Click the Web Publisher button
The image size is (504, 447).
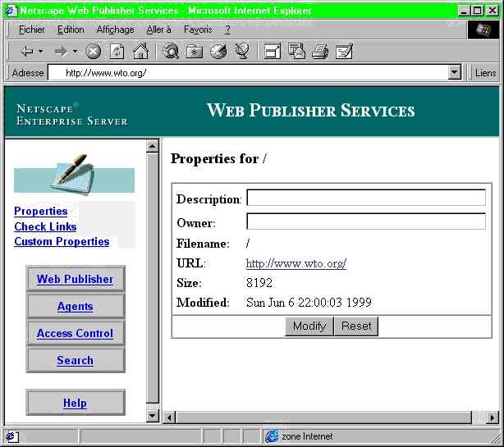pos(76,279)
